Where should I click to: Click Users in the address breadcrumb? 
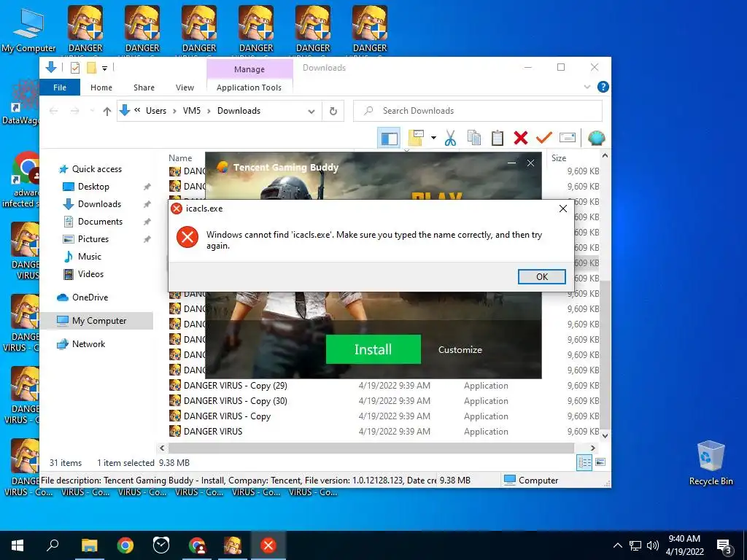156,111
